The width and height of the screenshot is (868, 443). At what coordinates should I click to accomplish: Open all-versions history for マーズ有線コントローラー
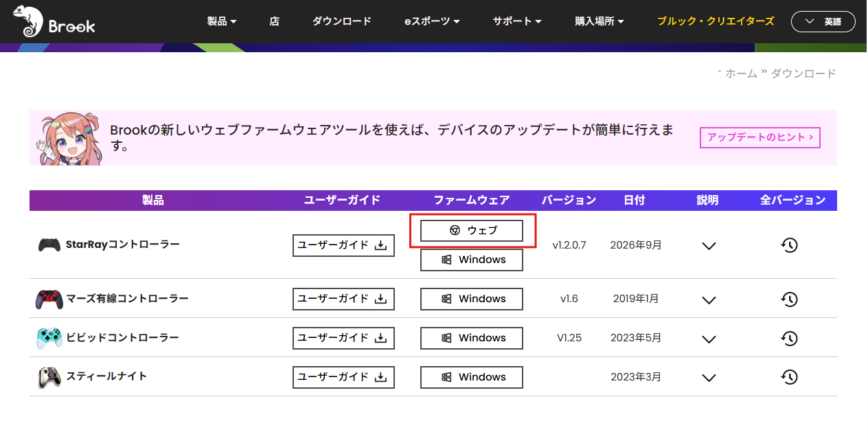coord(790,299)
